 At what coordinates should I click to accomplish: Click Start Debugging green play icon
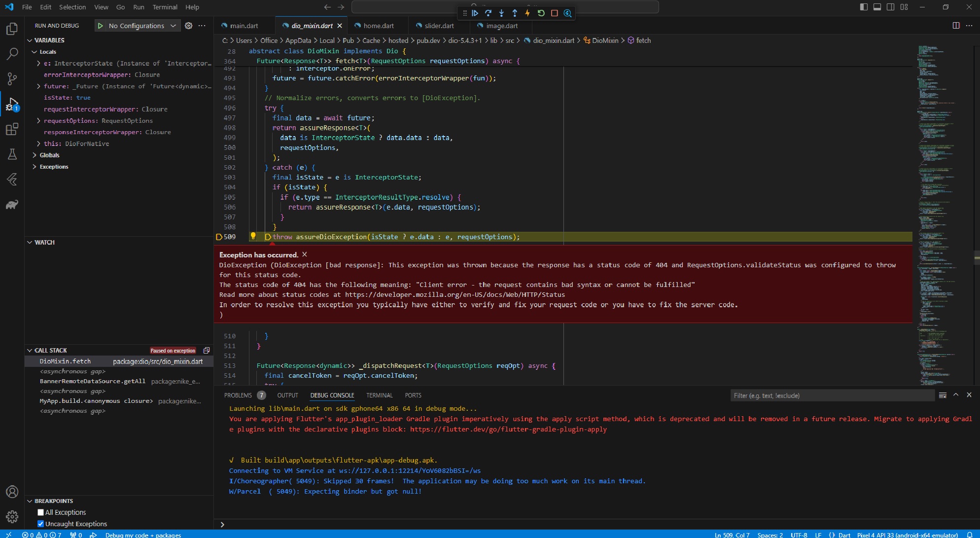[x=100, y=26]
